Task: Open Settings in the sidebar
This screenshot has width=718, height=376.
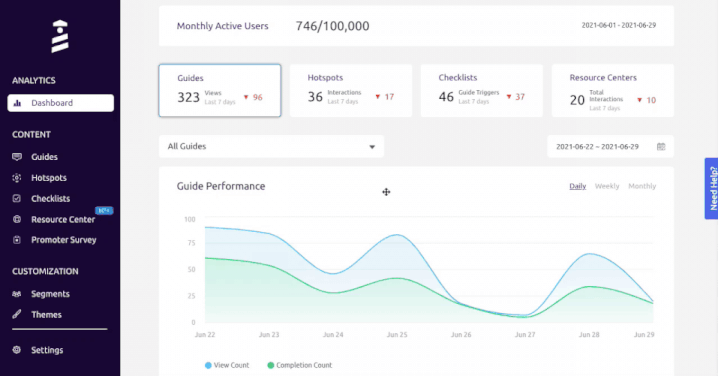Action: 47,350
